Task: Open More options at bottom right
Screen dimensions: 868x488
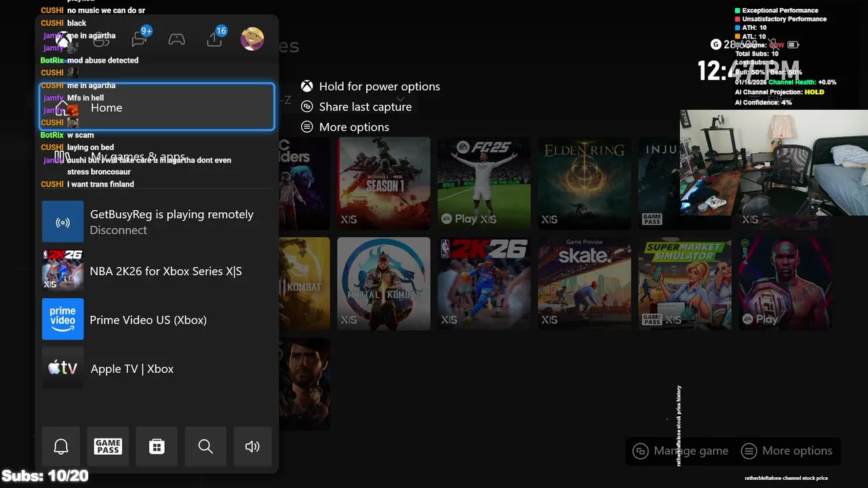Action: 787,451
